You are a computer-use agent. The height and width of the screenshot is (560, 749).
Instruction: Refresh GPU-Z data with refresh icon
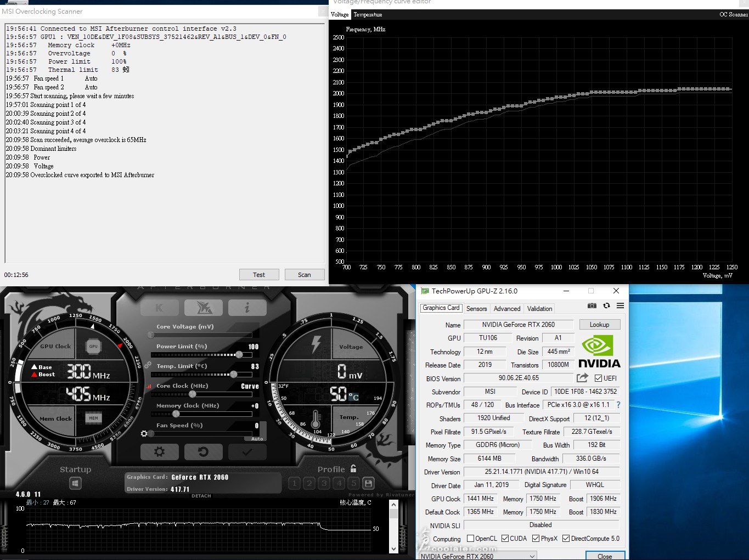click(606, 306)
